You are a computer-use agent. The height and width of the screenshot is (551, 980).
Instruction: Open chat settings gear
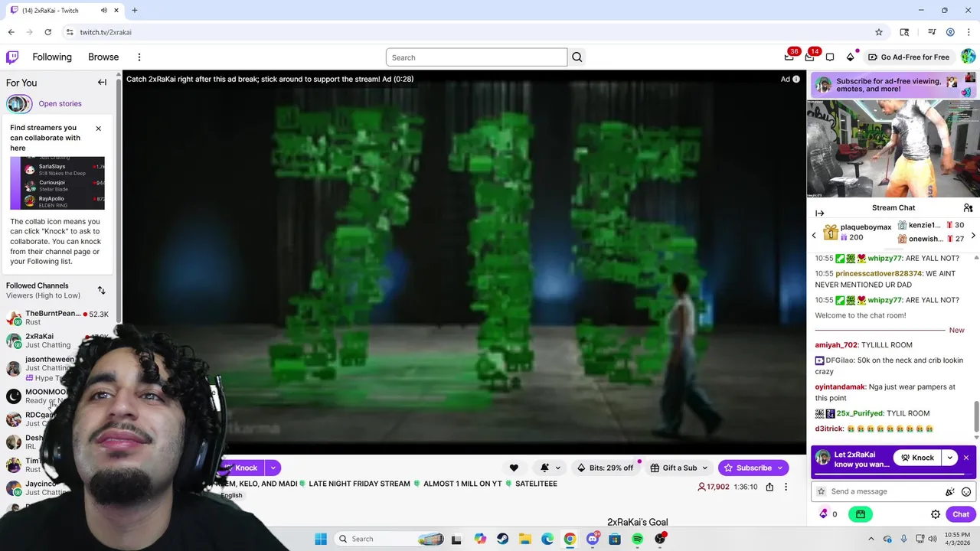click(x=936, y=514)
